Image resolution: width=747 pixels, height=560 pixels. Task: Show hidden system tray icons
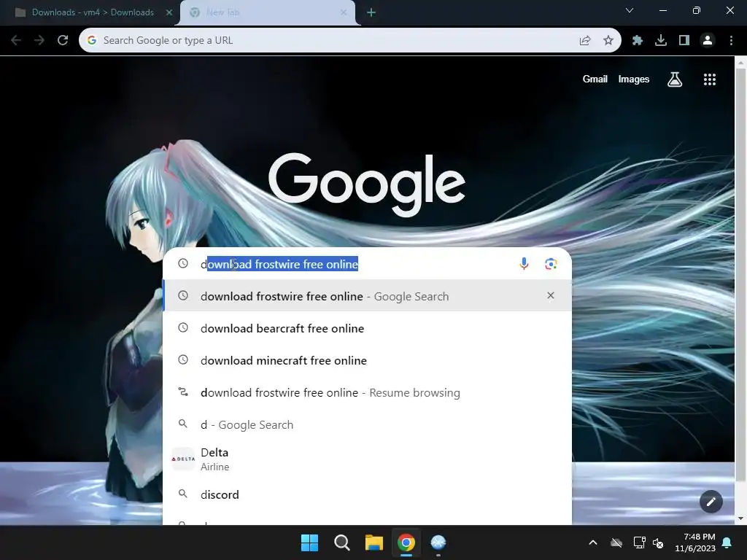coord(593,542)
